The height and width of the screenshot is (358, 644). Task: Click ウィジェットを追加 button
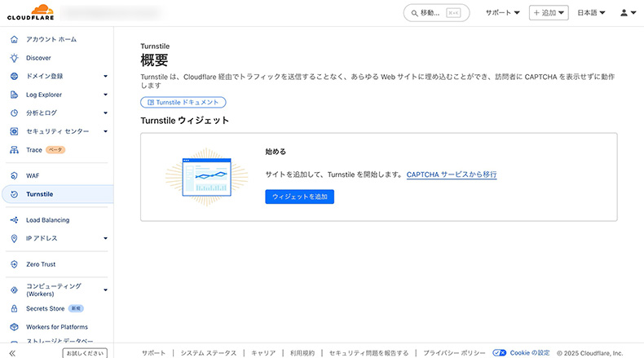click(299, 197)
